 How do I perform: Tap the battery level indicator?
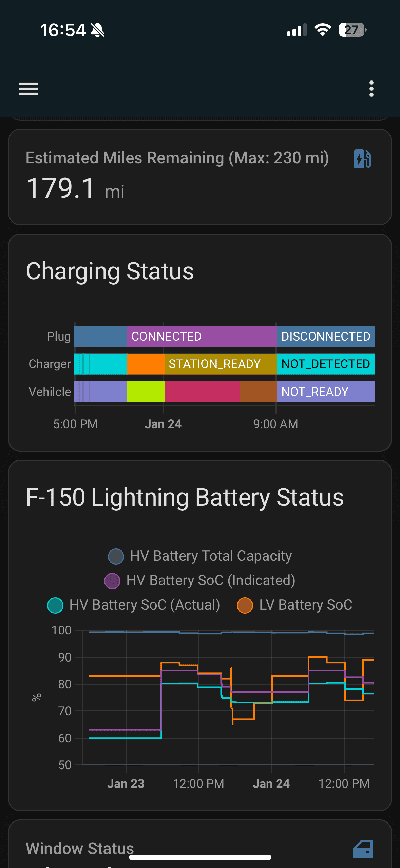(352, 30)
